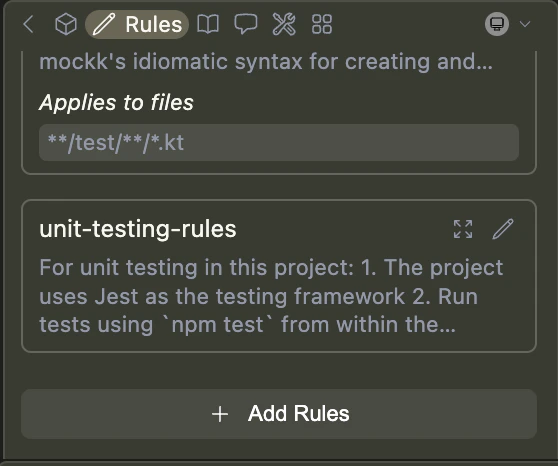Open the wrench and screwdriver tools tab
Viewport: 558px width, 466px height.
pos(284,24)
